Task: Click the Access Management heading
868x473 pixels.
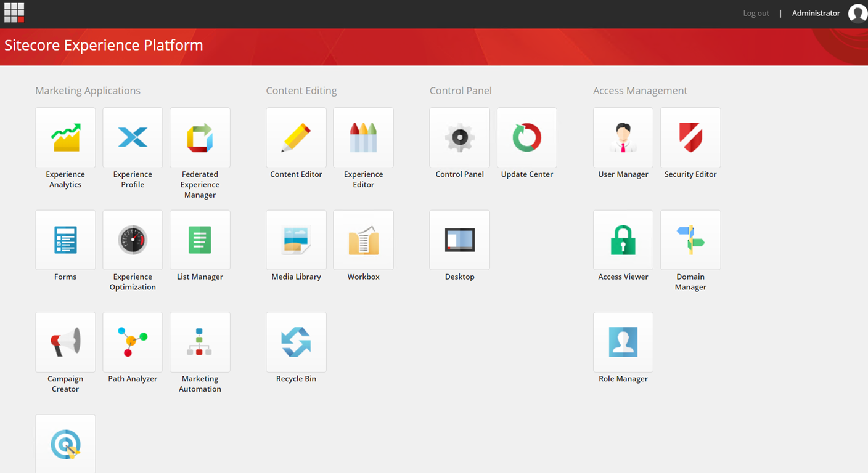Action: click(640, 91)
